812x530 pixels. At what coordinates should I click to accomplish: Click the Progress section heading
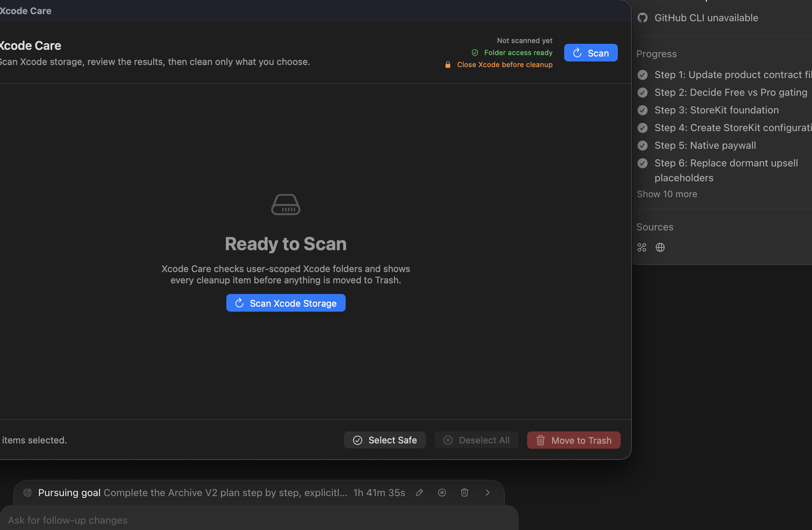point(656,54)
